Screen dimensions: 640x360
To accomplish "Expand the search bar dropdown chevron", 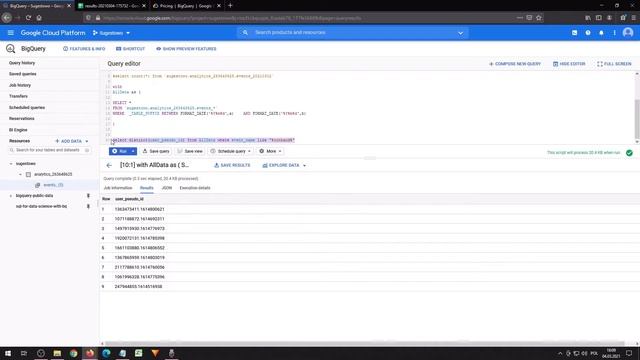I will tap(460, 33).
